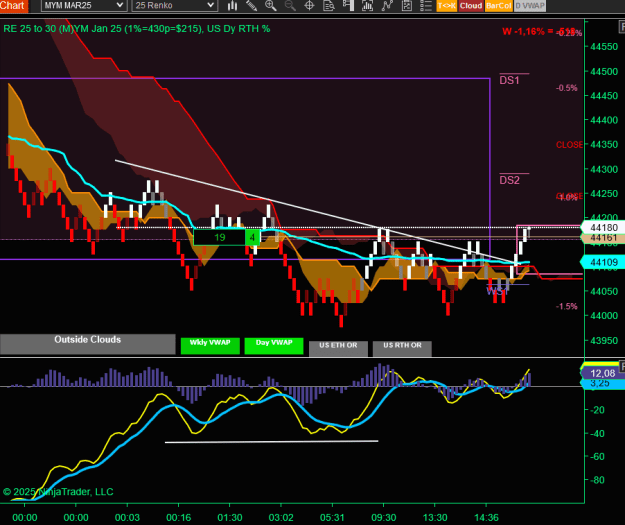The height and width of the screenshot is (525, 625).
Task: Click the 44180 price marker
Action: (603, 228)
